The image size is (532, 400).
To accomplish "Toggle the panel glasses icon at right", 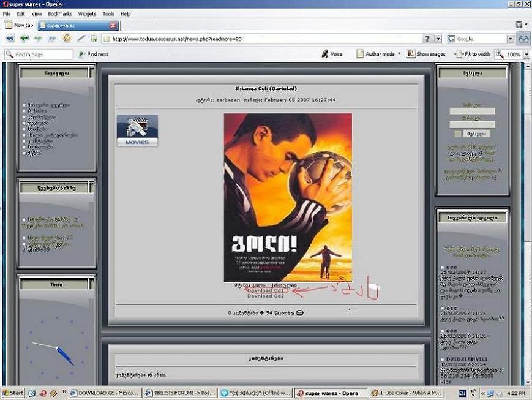I will point(523,39).
